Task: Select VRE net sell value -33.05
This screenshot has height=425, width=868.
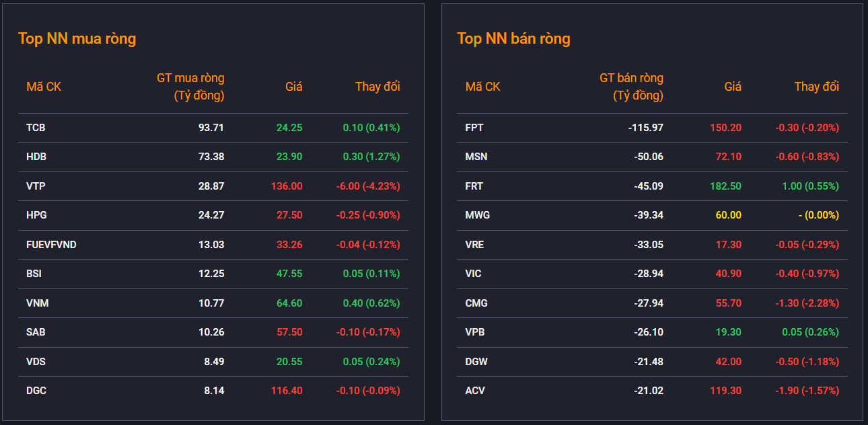Action: [x=649, y=245]
